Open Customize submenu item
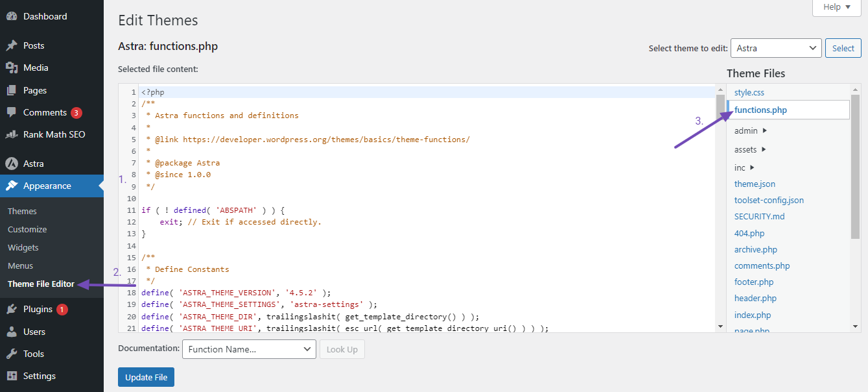This screenshot has height=392, width=868. [27, 229]
